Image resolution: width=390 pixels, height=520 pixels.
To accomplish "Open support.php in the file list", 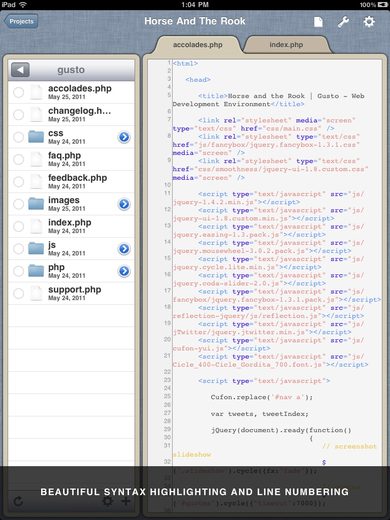I will coord(71,293).
